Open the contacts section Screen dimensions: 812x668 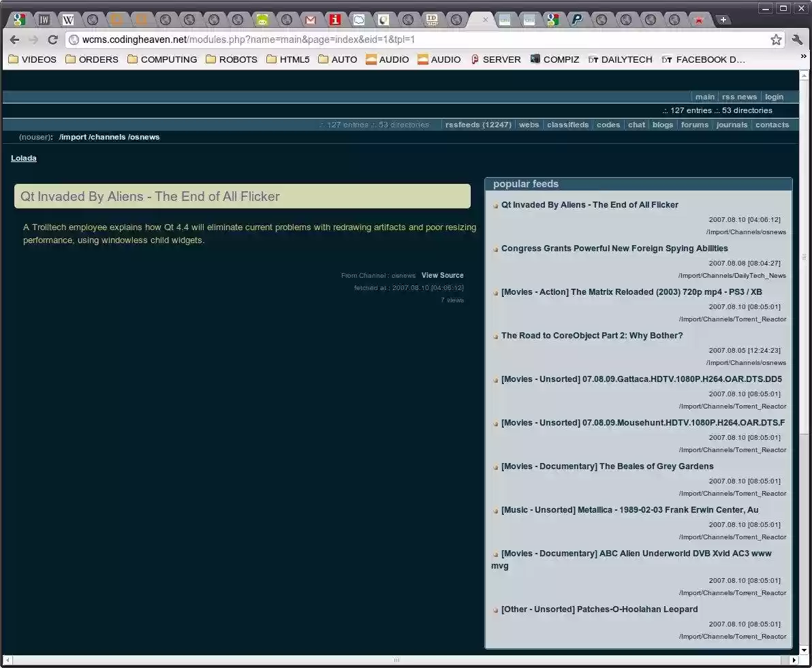(x=772, y=125)
